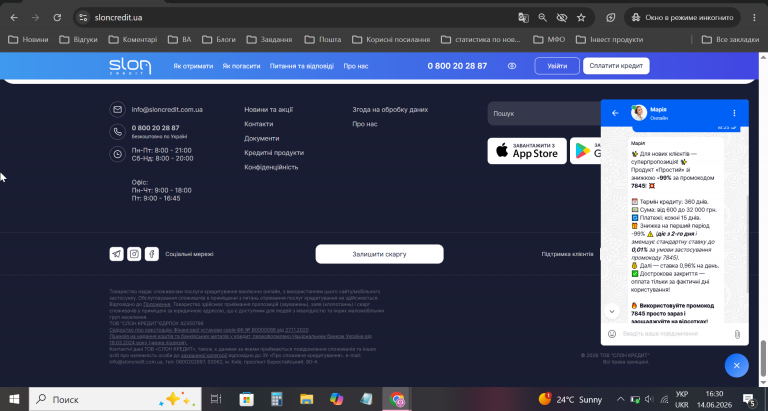
Task: Open notification center icon
Action: [x=749, y=399]
